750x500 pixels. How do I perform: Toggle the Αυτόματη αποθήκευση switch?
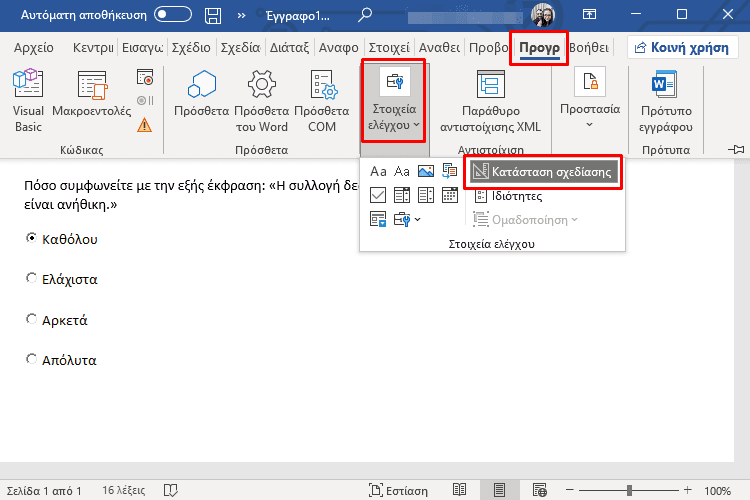coord(173,15)
